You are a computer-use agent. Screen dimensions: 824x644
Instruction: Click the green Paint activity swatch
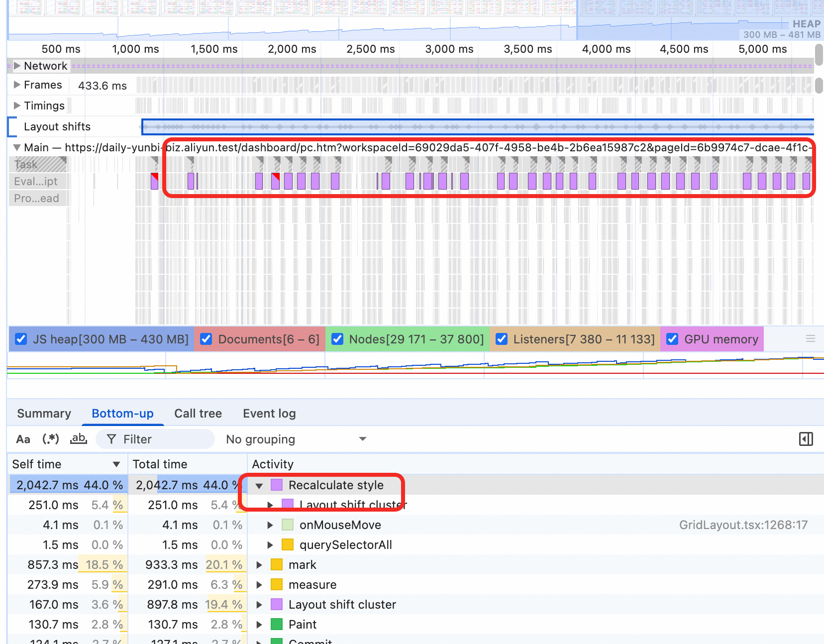(277, 624)
